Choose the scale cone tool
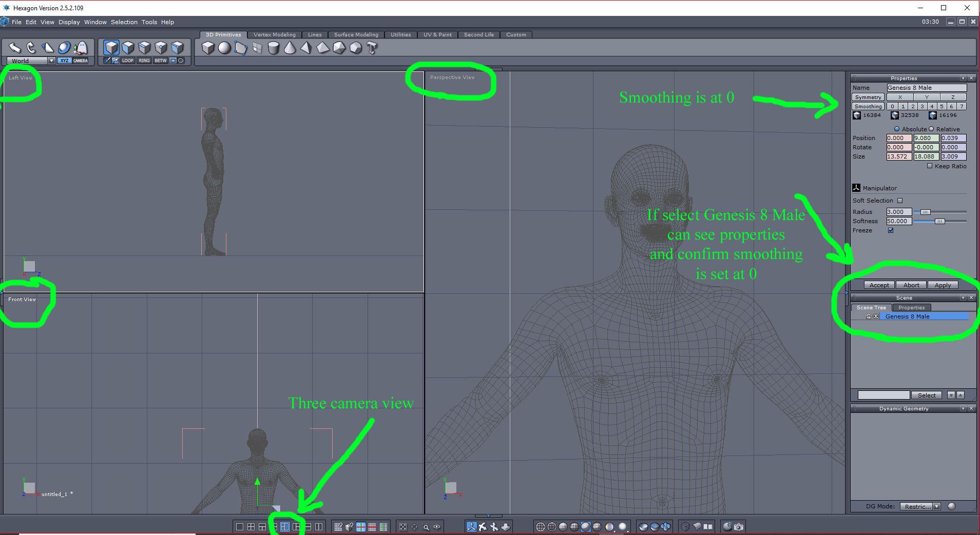Viewport: 980px width, 535px height. click(48, 48)
